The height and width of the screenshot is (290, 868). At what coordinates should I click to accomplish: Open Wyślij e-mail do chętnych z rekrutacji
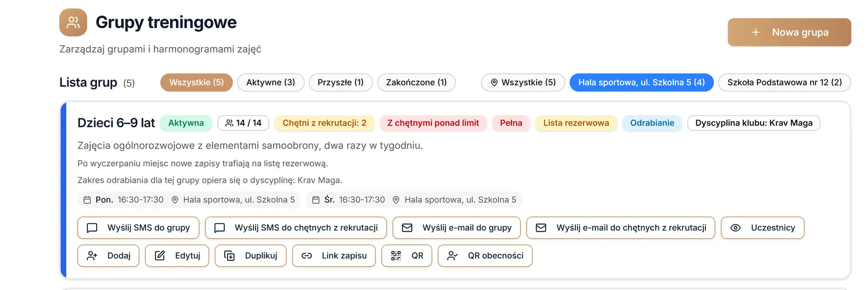click(621, 228)
